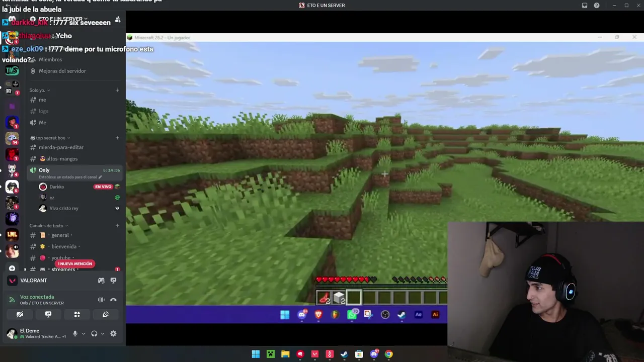
Task: Invite people using the server header icon
Action: pos(118,19)
